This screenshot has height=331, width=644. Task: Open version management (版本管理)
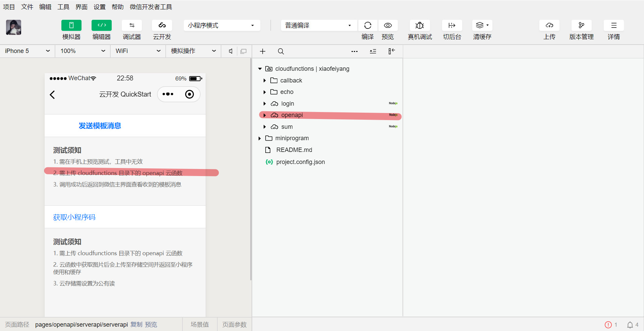pos(581,25)
